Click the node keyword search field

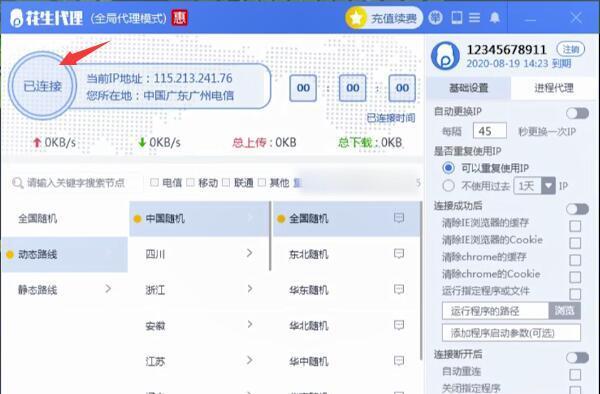point(76,183)
